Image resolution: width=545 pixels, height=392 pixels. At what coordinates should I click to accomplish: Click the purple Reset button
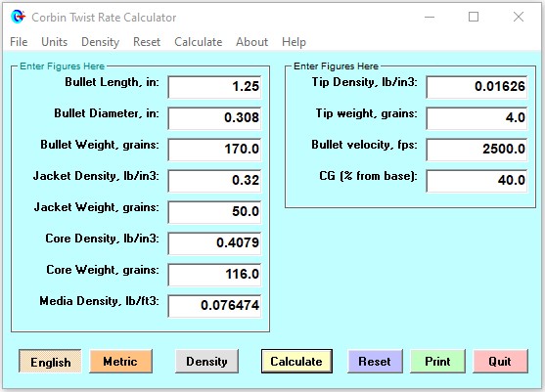375,362
